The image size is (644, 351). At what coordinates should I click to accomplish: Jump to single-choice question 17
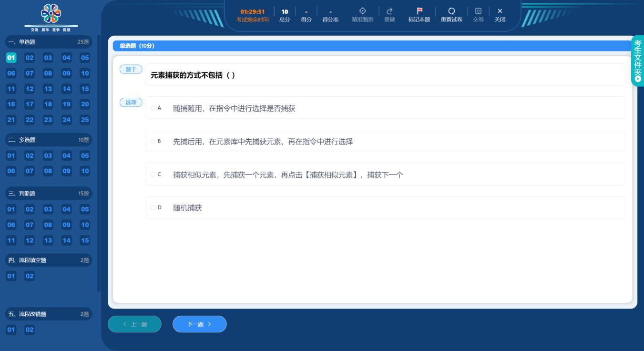tap(30, 104)
